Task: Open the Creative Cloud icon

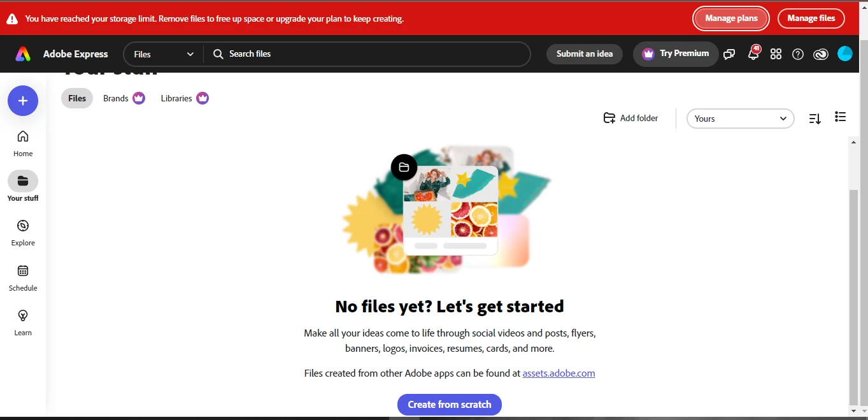Action: 821,54
